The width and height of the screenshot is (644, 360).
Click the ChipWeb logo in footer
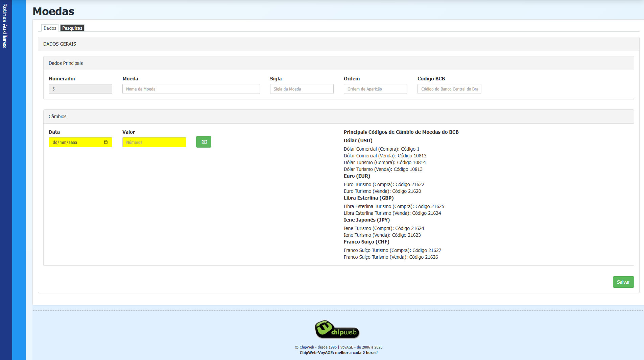coord(337,329)
